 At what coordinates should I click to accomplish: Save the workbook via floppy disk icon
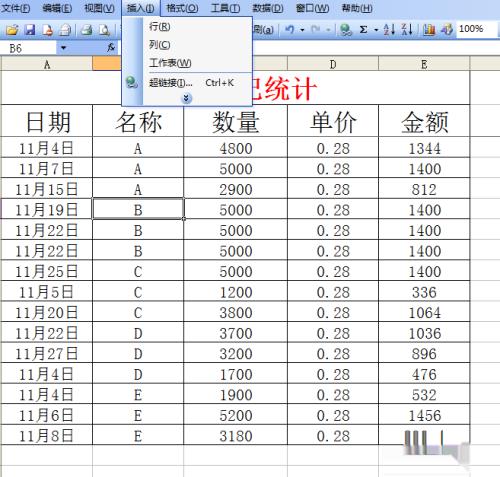(30, 30)
